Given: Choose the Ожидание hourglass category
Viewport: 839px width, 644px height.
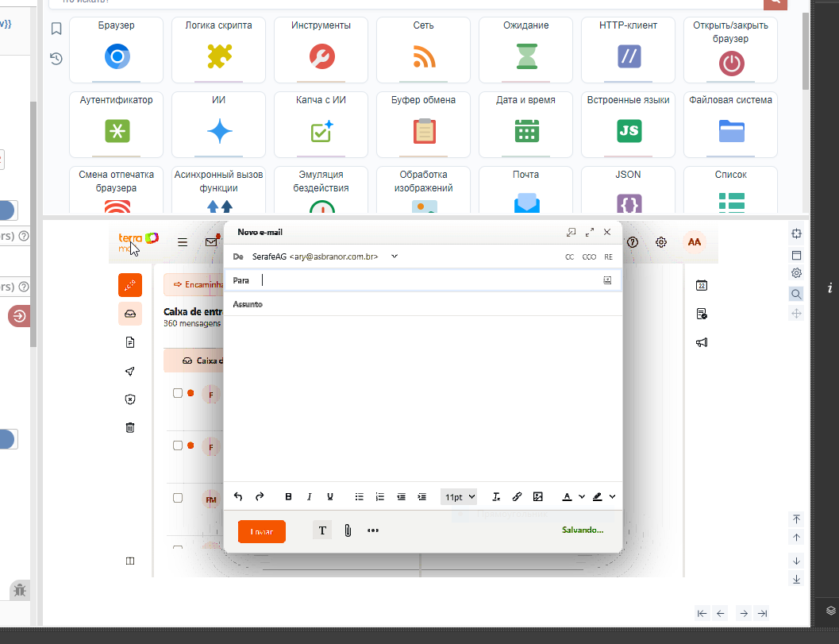Looking at the screenshot, I should [x=526, y=50].
